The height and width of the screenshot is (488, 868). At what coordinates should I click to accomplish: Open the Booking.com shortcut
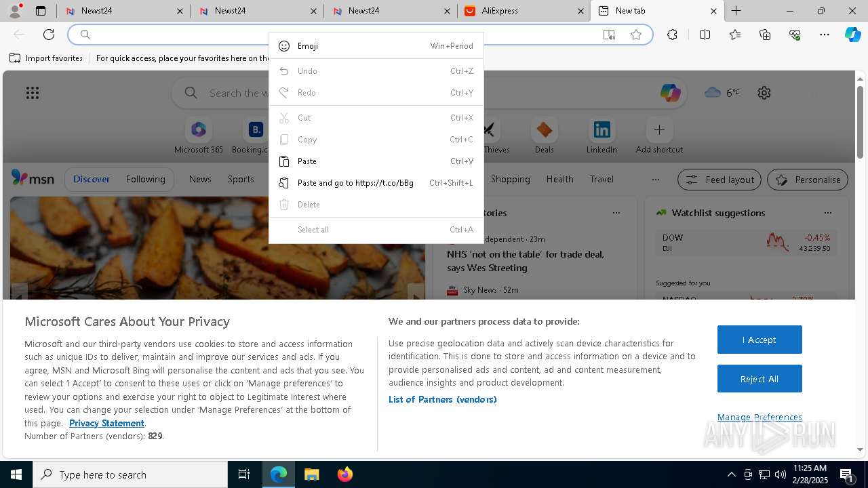[255, 136]
